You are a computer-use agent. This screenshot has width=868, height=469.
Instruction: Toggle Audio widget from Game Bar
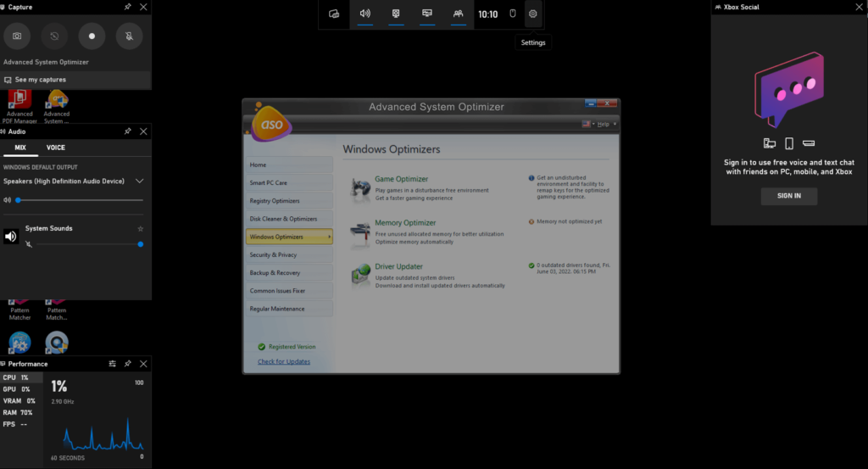click(x=364, y=14)
